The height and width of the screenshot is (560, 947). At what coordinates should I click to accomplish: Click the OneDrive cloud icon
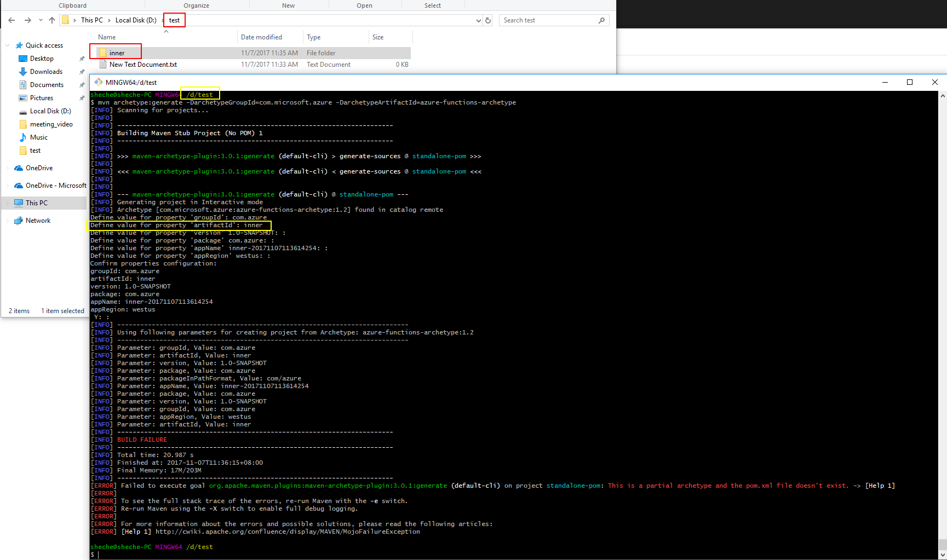pos(19,168)
